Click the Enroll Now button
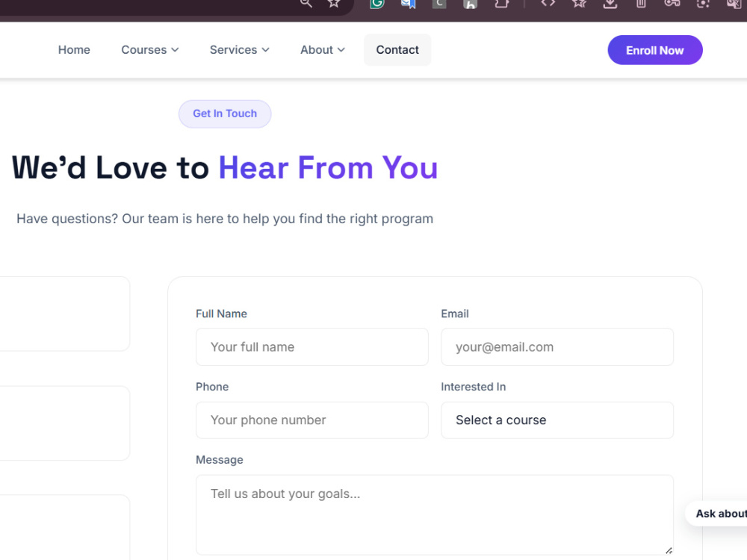The image size is (747, 560). click(x=655, y=50)
